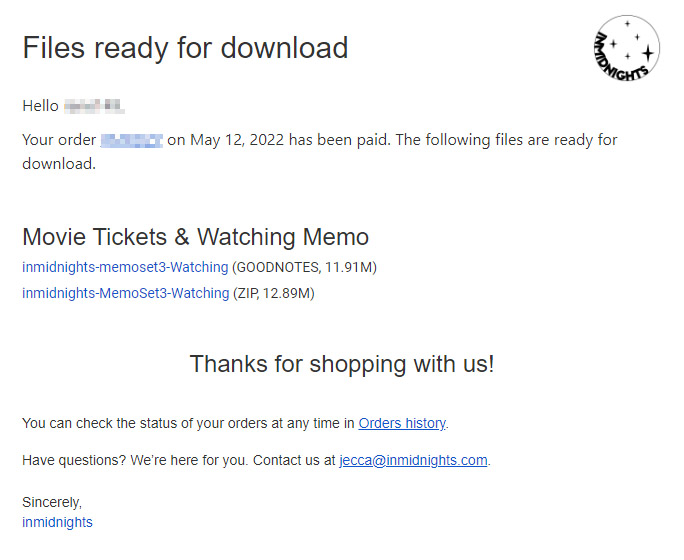Click the 'Hello' greeting word
Image resolution: width=684 pixels, height=560 pixels.
pyautogui.click(x=41, y=105)
